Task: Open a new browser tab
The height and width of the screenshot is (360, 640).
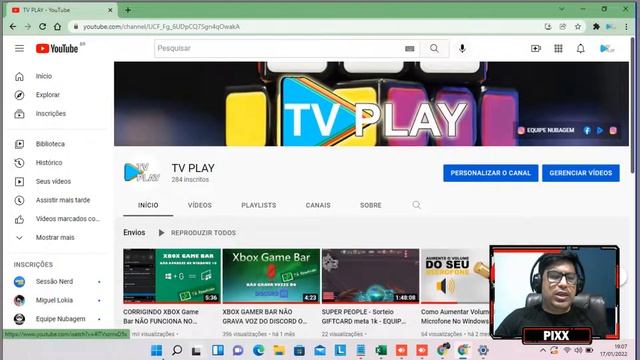Action: tap(128, 10)
